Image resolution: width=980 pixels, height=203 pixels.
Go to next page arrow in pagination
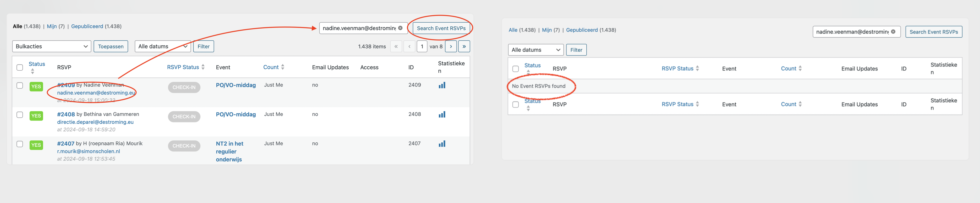pos(451,46)
